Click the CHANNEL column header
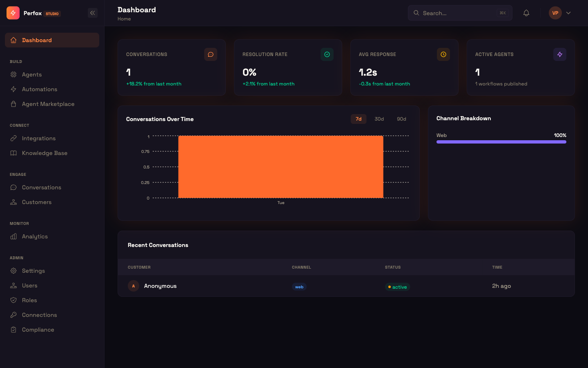588x368 pixels. (x=301, y=267)
